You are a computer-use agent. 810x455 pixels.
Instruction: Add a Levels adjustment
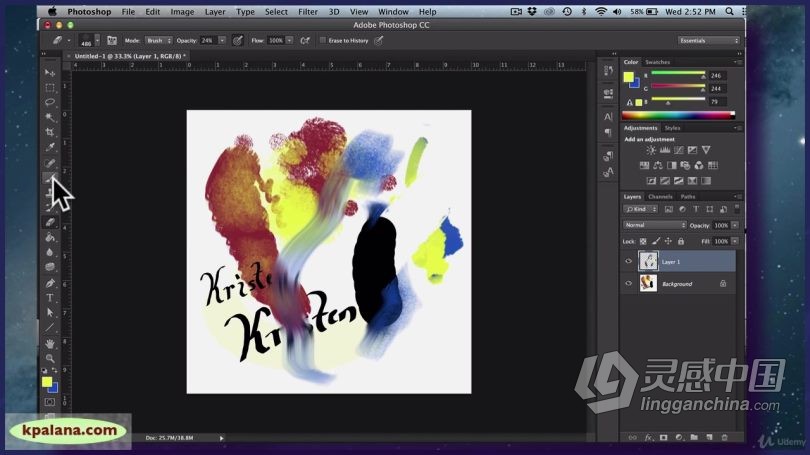[665, 150]
